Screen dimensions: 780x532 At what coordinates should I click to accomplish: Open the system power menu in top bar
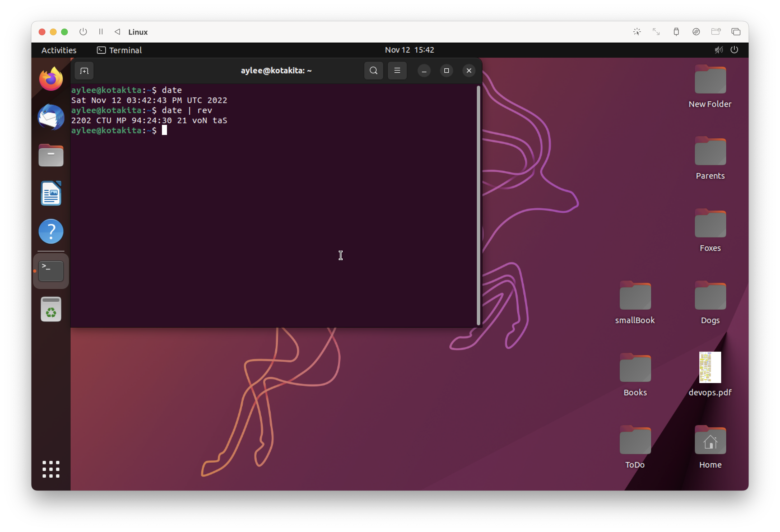pyautogui.click(x=734, y=50)
